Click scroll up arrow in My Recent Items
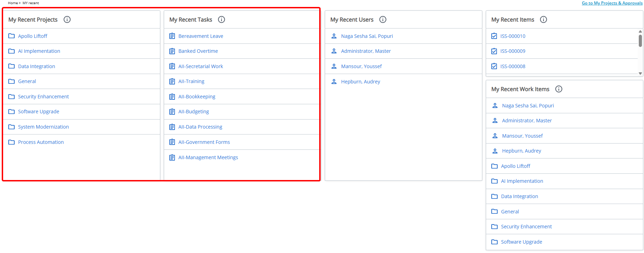This screenshot has height=253, width=644. point(640,32)
